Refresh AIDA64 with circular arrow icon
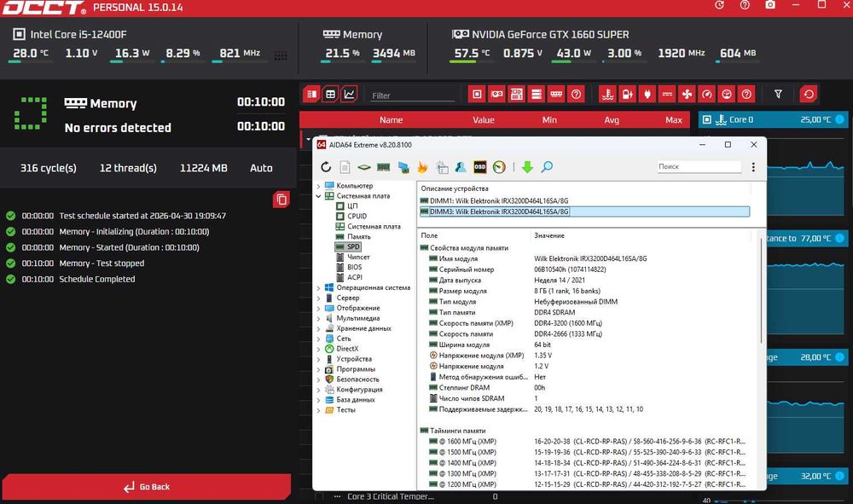This screenshot has height=504, width=853. point(326,167)
